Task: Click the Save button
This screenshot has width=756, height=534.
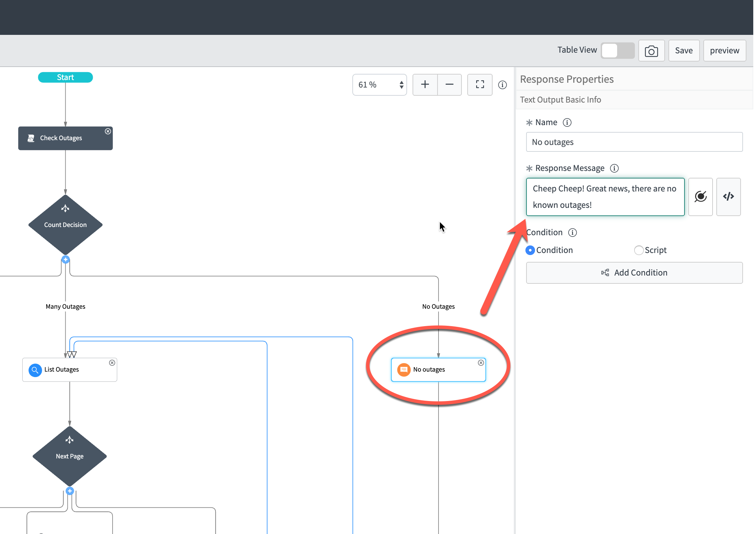Action: tap(683, 51)
